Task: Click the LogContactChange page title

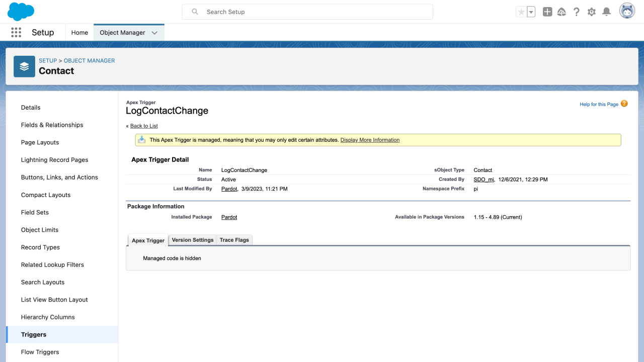Action: point(167,111)
